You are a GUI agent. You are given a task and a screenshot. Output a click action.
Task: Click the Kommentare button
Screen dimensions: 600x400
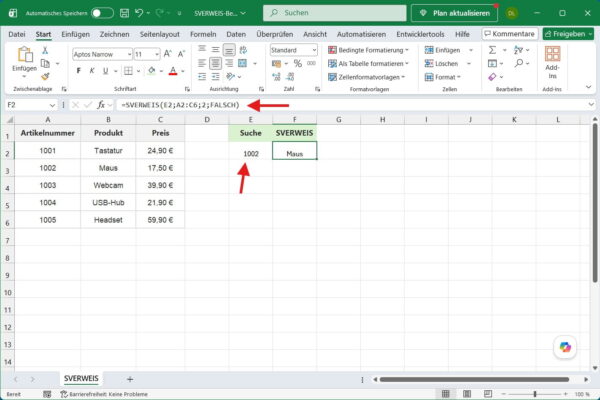coord(510,34)
